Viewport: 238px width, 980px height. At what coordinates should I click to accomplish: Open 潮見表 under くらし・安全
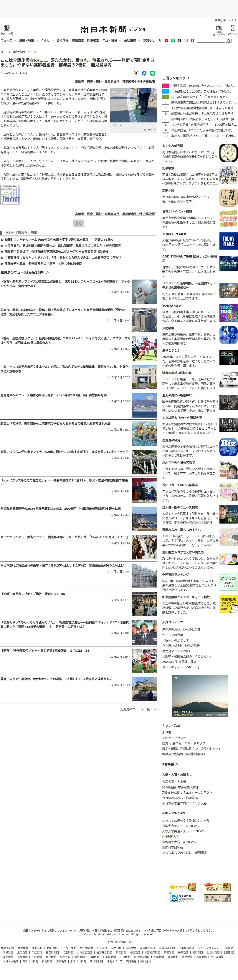(x=166, y=732)
